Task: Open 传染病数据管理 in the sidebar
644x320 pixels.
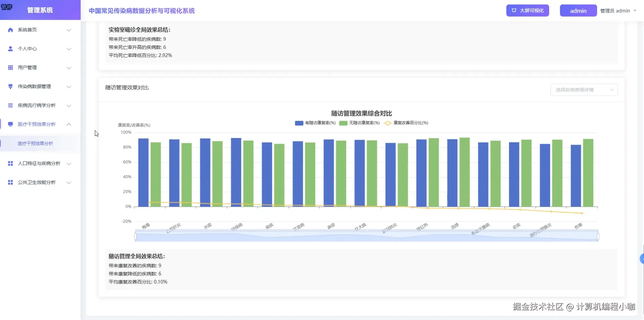Action: tap(40, 86)
